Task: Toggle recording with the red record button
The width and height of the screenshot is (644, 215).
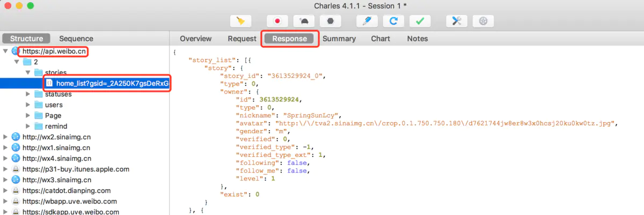Action: click(x=277, y=21)
